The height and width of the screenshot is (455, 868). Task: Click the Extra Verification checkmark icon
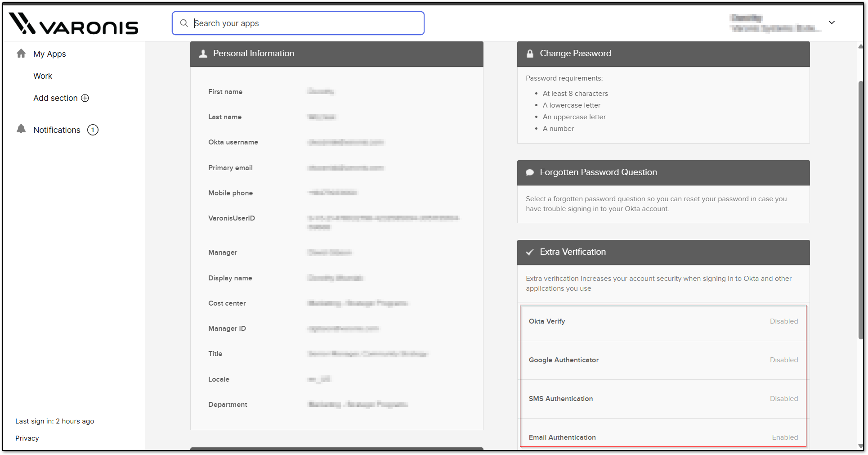click(530, 252)
